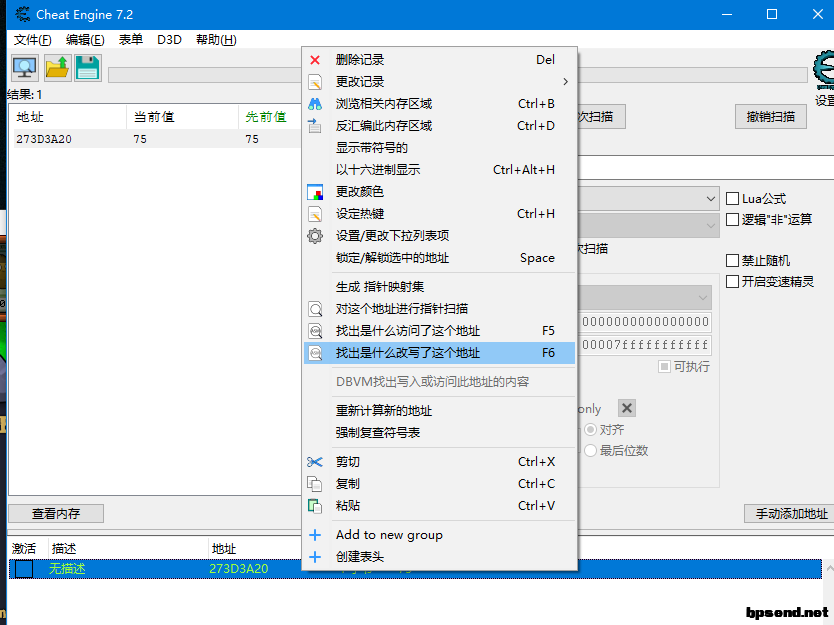
Task: Click the 当前值 column header
Action: coord(182,117)
